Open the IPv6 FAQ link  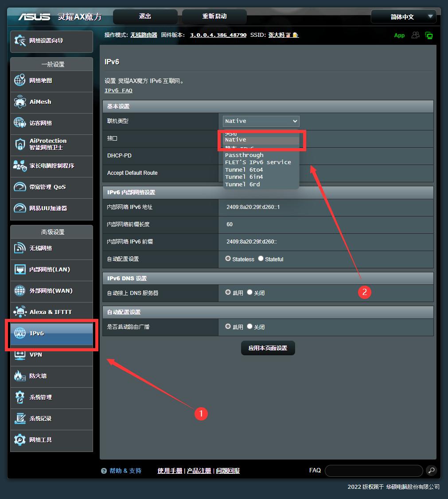click(x=118, y=90)
